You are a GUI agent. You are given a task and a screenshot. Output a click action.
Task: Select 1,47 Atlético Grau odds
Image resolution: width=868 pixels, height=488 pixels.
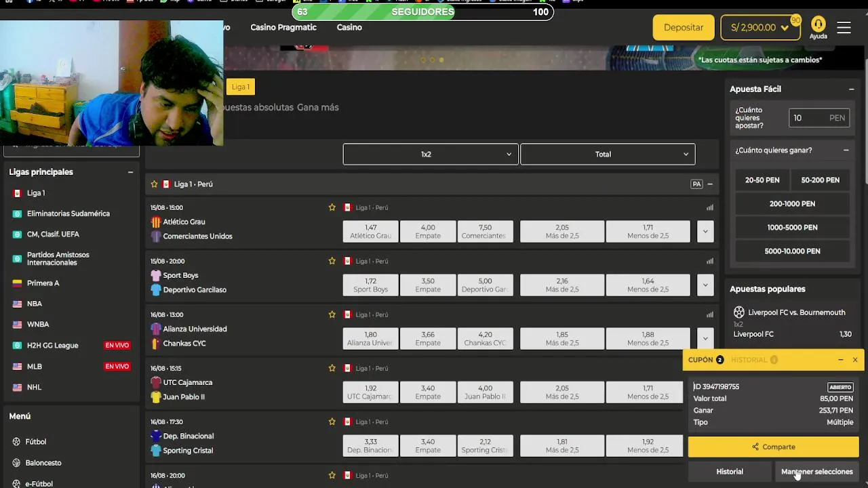click(370, 231)
